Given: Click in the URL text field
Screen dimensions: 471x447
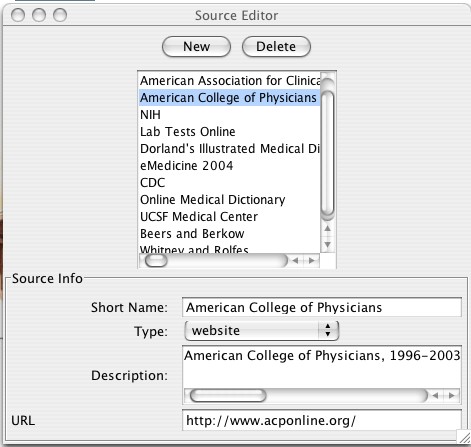Looking at the screenshot, I should [x=322, y=420].
